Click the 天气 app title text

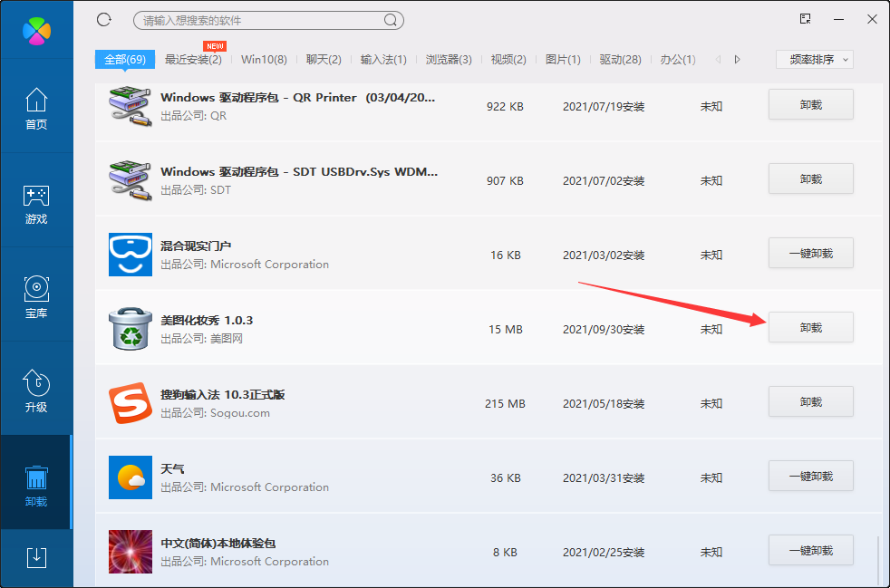[172, 468]
